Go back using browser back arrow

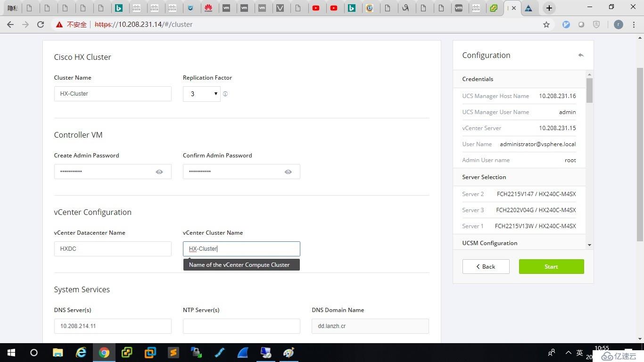click(10, 25)
